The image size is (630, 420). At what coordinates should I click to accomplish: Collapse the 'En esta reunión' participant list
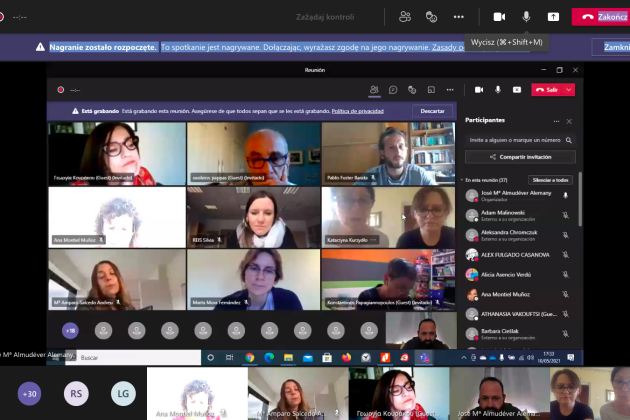click(461, 180)
